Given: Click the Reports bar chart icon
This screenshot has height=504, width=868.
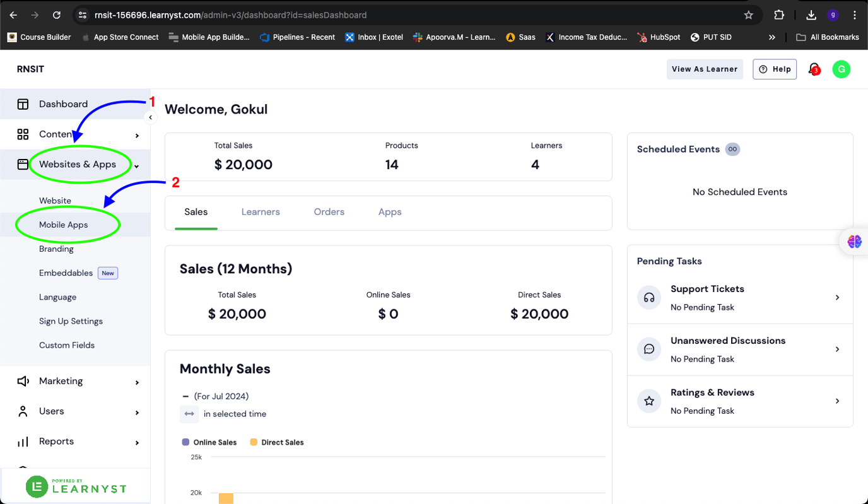Looking at the screenshot, I should (23, 442).
